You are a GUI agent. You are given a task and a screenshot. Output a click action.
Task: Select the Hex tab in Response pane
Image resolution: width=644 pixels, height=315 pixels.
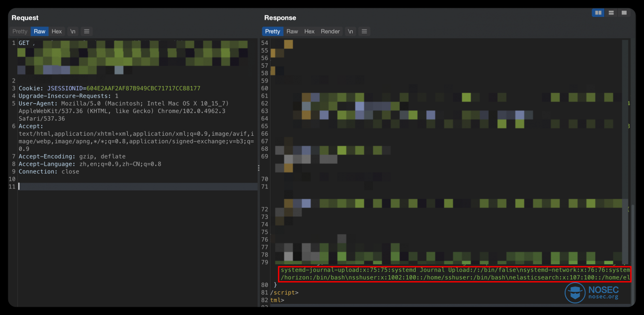[x=310, y=31]
